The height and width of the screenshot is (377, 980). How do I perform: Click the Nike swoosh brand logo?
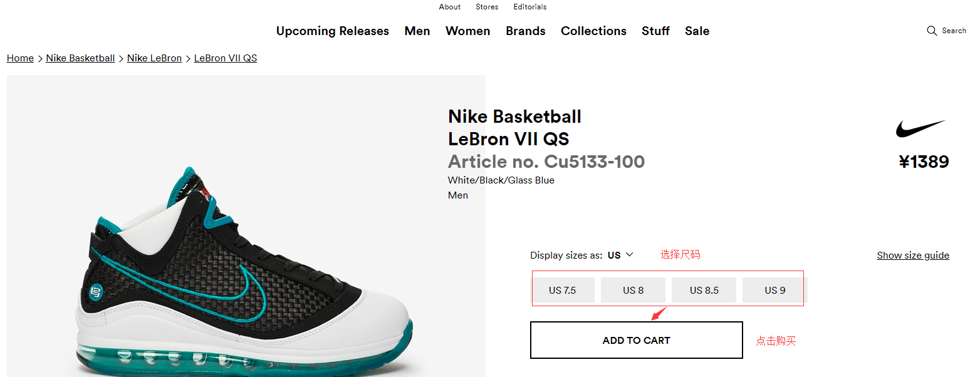(x=920, y=128)
